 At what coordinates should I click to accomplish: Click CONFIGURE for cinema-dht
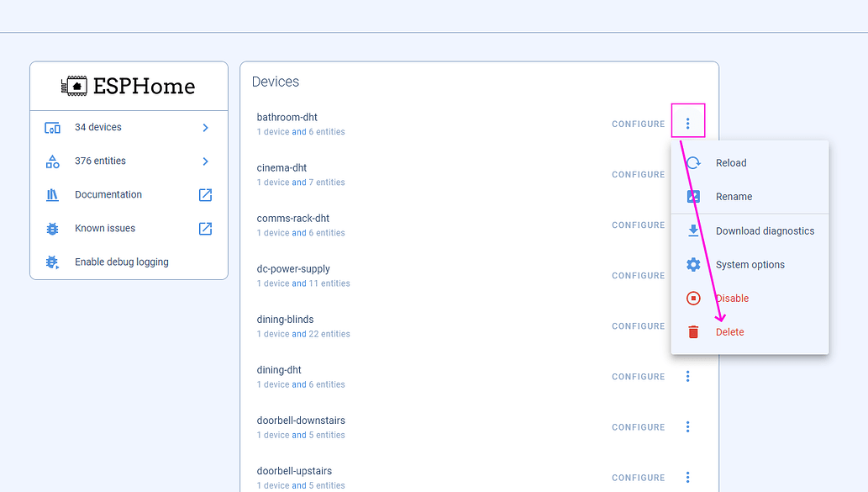tap(638, 174)
